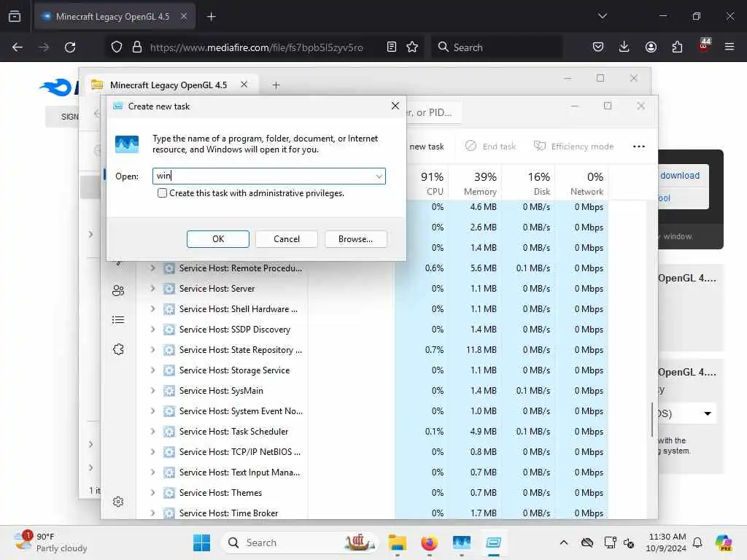Close the Create new task dialog
This screenshot has width=747, height=560.
pos(395,106)
